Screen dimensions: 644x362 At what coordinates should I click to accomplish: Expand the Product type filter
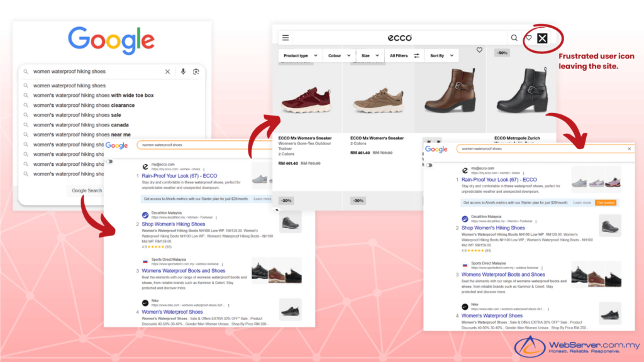[x=300, y=55]
